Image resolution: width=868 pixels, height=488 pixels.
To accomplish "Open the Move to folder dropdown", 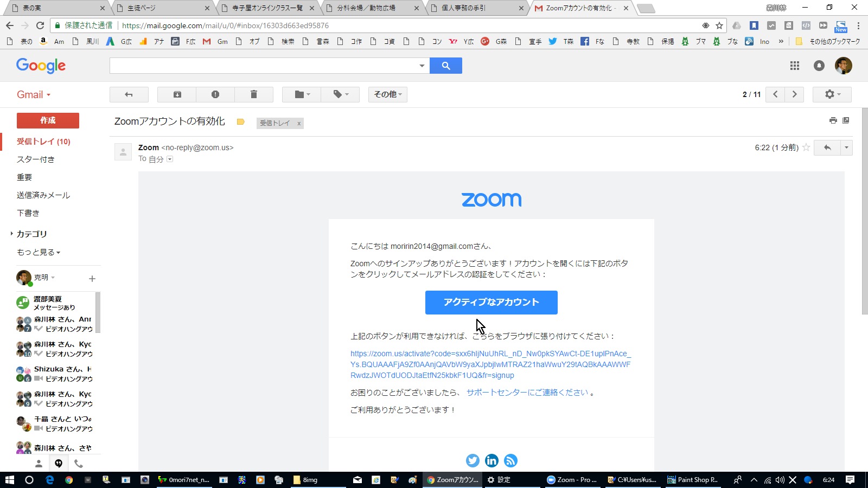I will [x=302, y=94].
